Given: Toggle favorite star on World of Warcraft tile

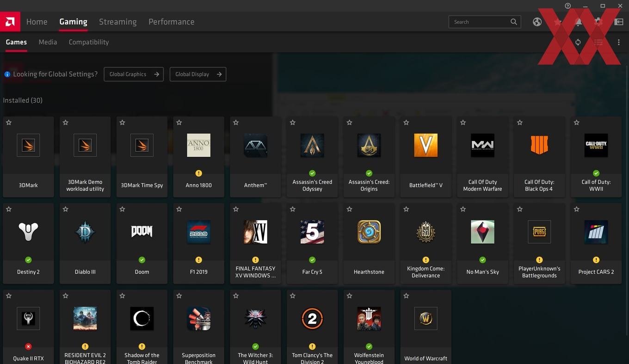Looking at the screenshot, I should (406, 296).
